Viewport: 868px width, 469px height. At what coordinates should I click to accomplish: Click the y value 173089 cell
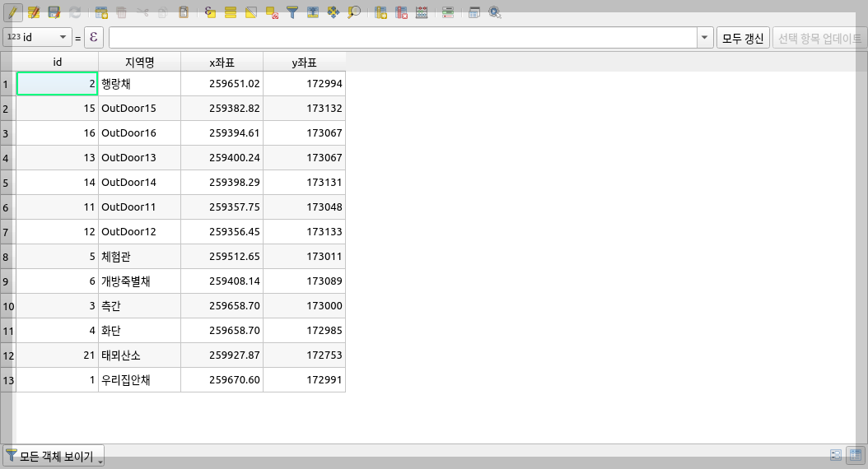coord(304,281)
